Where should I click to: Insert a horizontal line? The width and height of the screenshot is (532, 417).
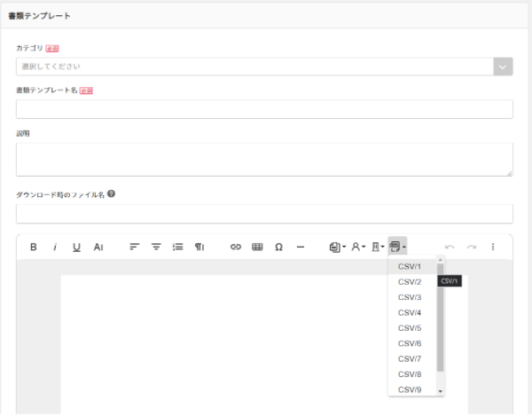(x=301, y=247)
